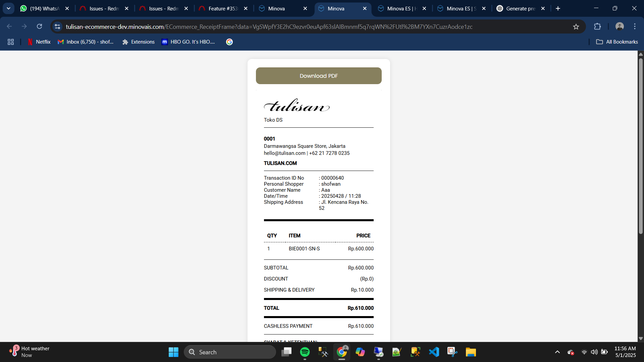The height and width of the screenshot is (362, 644).
Task: Open the Google bookmark icon
Action: 229,42
